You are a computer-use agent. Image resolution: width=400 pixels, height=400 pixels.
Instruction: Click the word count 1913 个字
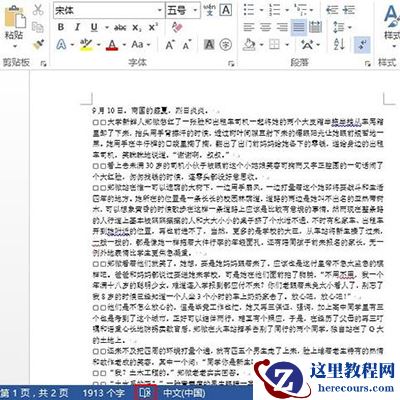click(x=104, y=393)
